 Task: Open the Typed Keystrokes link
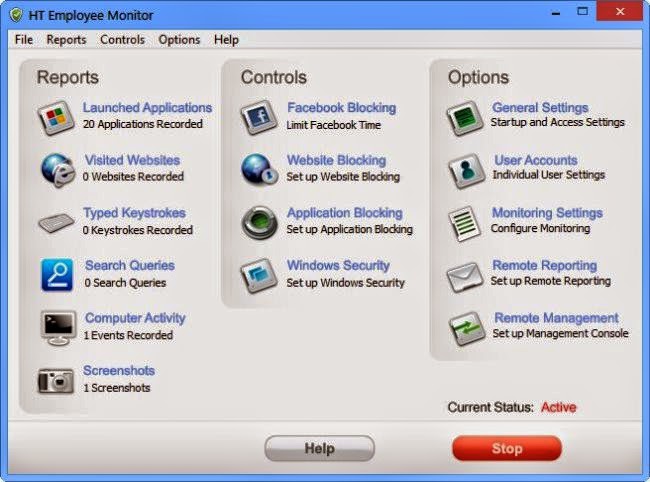click(134, 213)
